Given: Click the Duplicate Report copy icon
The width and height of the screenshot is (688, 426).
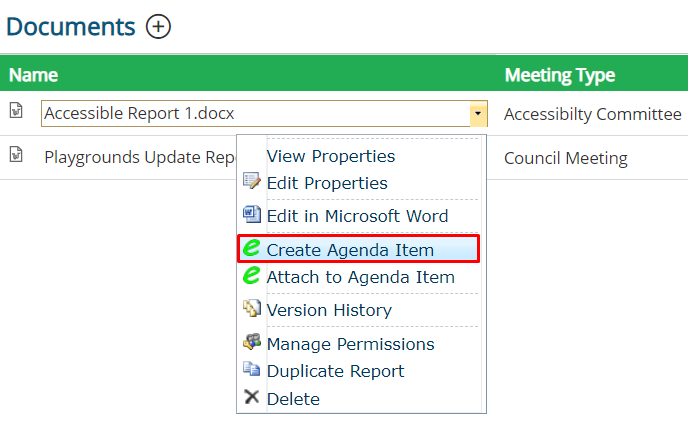Looking at the screenshot, I should point(252,369).
